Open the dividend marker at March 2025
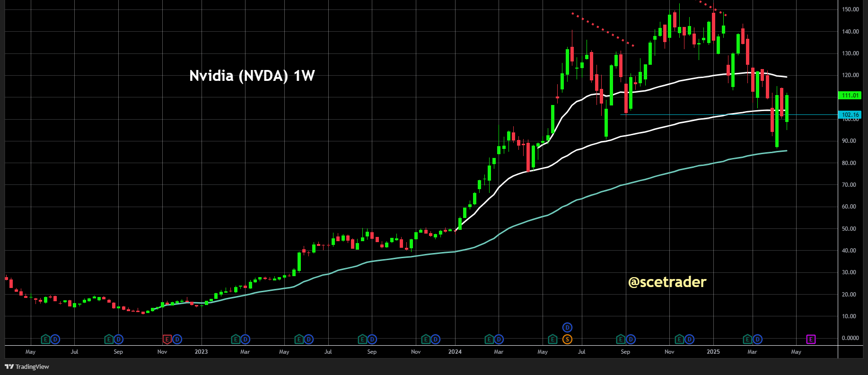The image size is (868, 375). click(757, 339)
